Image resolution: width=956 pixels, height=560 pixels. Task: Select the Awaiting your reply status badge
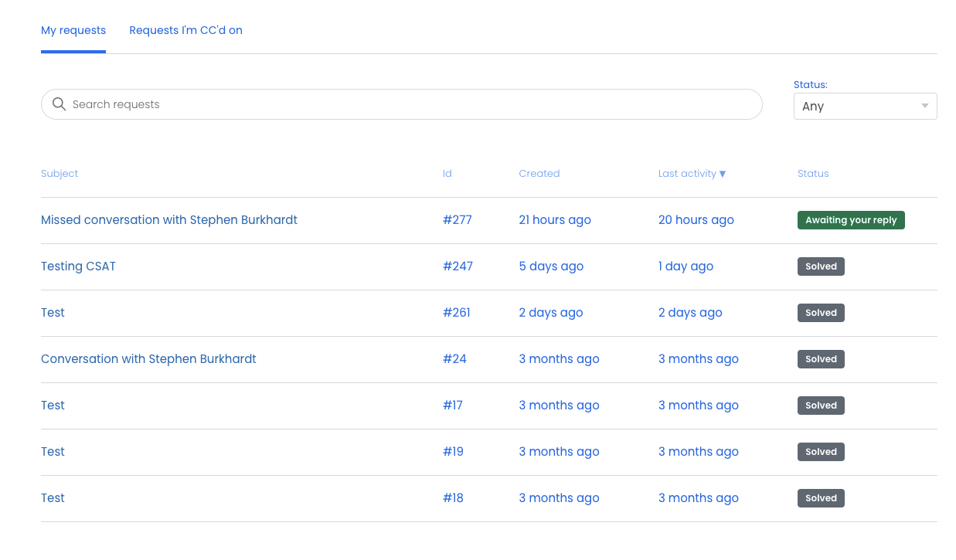point(851,219)
